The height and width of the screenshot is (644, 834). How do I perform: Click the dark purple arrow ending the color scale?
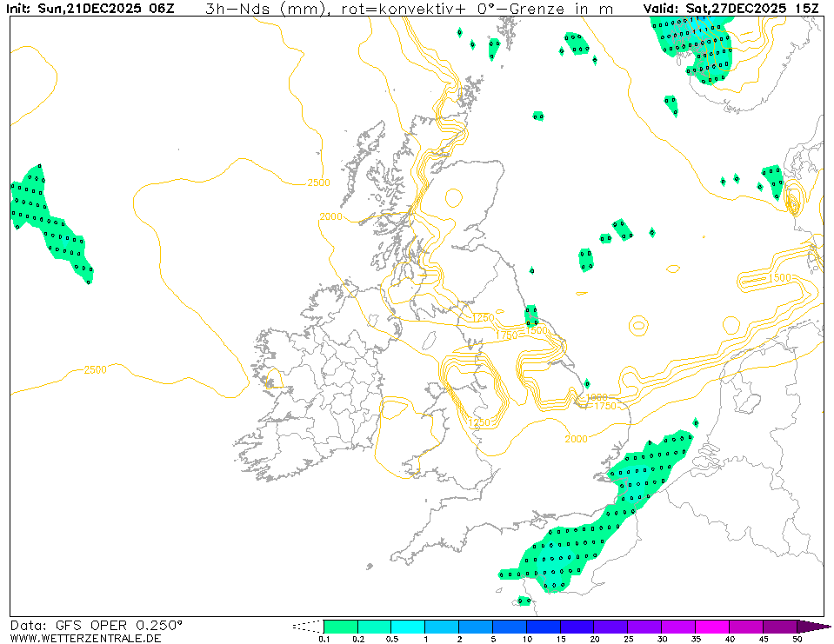[x=813, y=626]
